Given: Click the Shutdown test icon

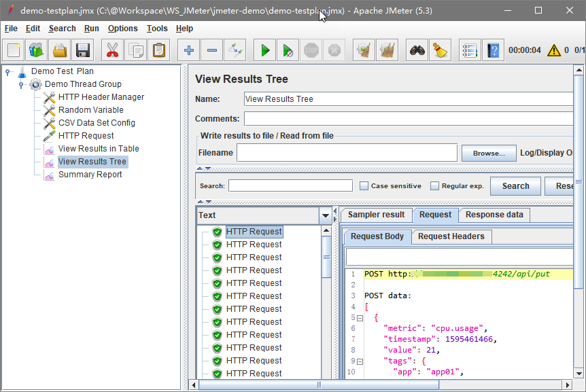Looking at the screenshot, I should pos(334,50).
